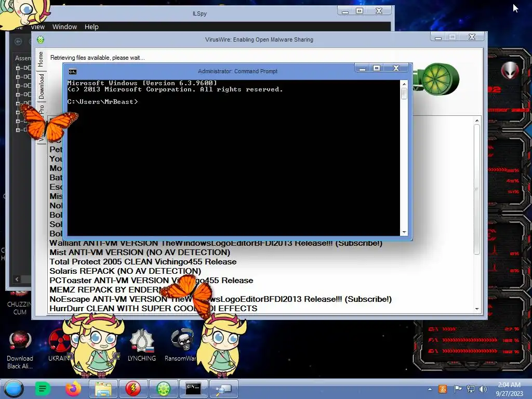Screen dimensions: 532x399
Task: Click 'Retrieving files available, please wait...' status text
Action: (x=97, y=58)
